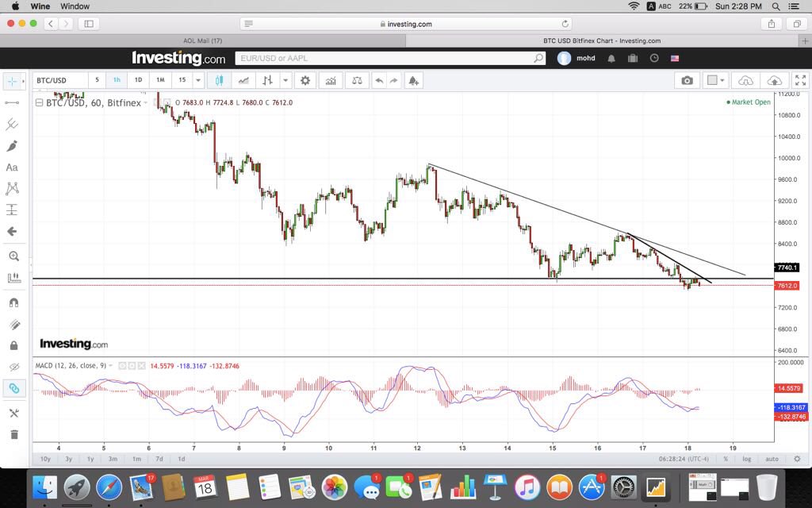Open BTC/USD series legend dropdown arrow
This screenshot has height=508, width=812.
pos(146,102)
